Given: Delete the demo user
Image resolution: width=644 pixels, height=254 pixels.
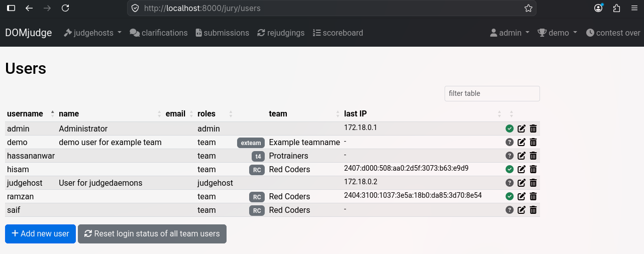Looking at the screenshot, I should [x=533, y=142].
